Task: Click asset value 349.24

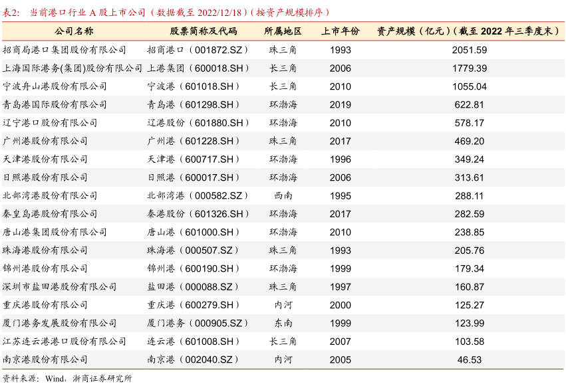Action: [x=470, y=159]
